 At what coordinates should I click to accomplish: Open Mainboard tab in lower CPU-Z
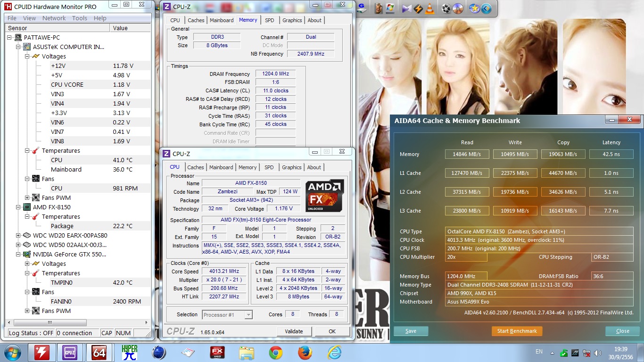221,167
